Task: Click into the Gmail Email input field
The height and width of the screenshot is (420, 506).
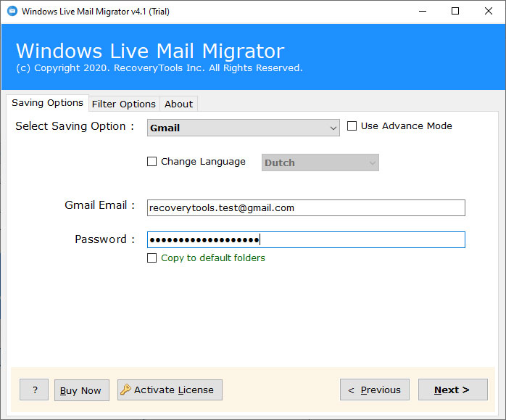Action: pyautogui.click(x=306, y=208)
